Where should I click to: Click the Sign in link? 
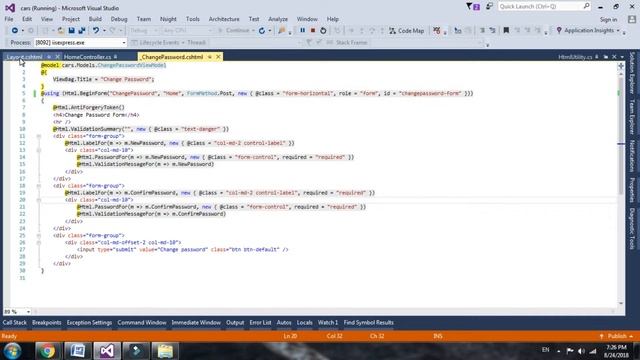[x=608, y=19]
